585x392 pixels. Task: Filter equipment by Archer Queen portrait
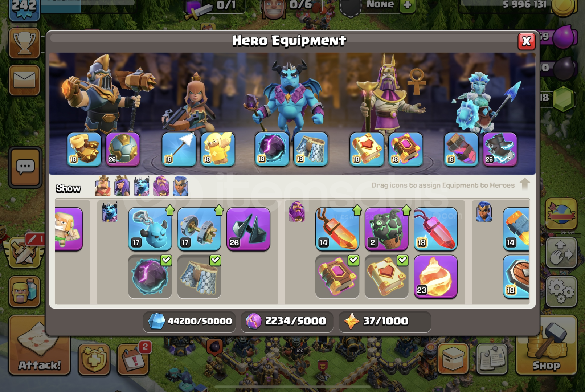point(122,186)
